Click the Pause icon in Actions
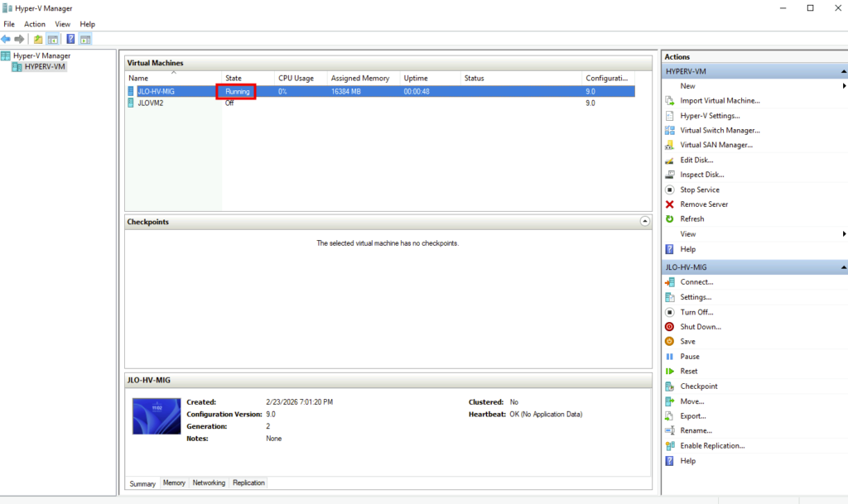The height and width of the screenshot is (504, 848). tap(670, 357)
